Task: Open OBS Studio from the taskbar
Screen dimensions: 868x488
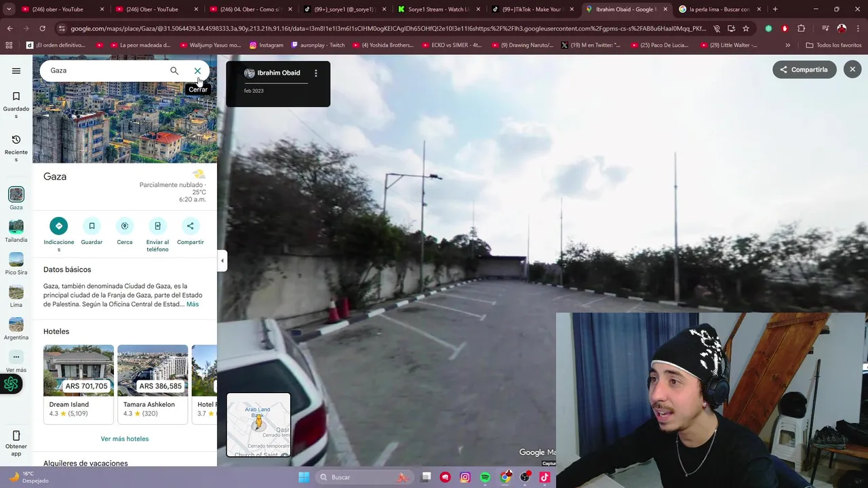Action: click(x=525, y=477)
